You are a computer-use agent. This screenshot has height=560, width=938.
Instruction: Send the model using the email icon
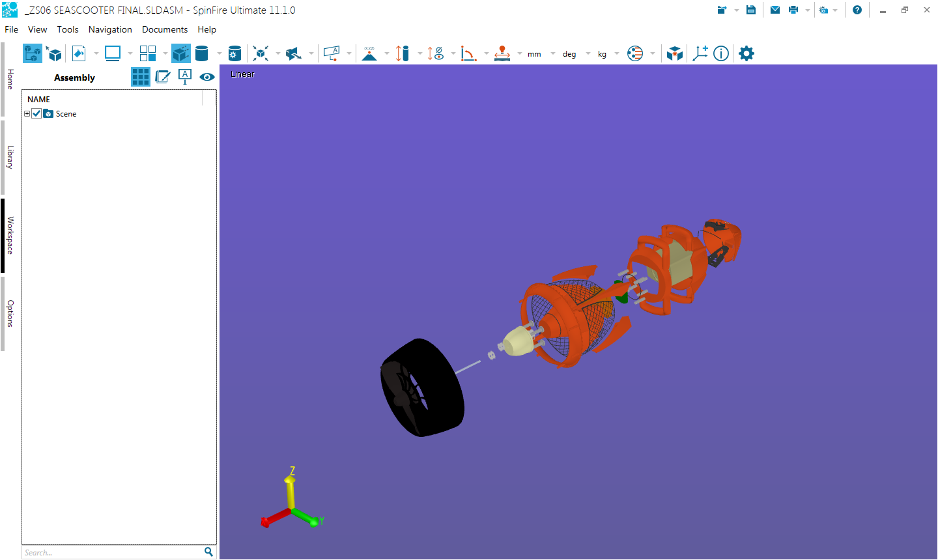click(x=775, y=10)
